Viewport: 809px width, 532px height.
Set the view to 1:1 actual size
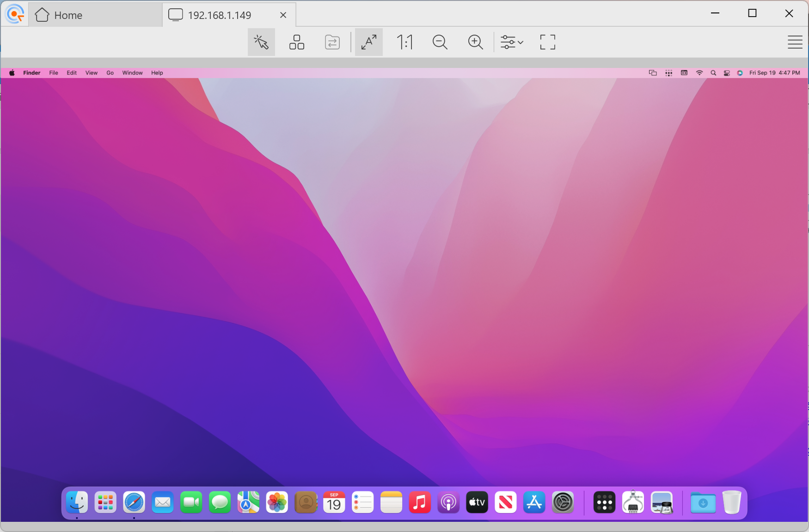pos(405,42)
